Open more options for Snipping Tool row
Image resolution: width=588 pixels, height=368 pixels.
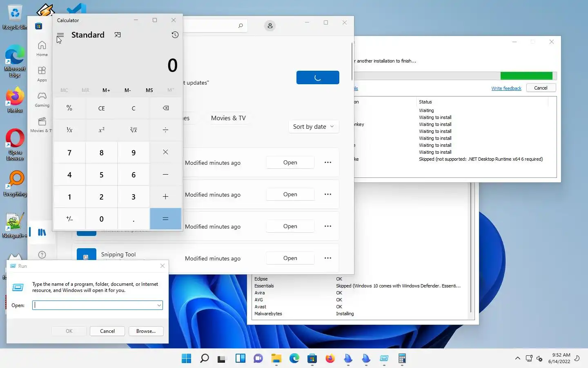tap(328, 258)
